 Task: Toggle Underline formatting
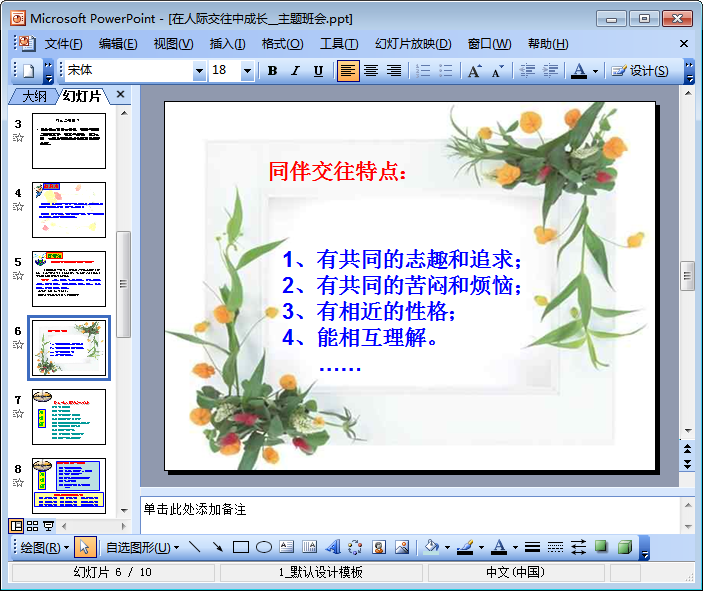(x=318, y=71)
